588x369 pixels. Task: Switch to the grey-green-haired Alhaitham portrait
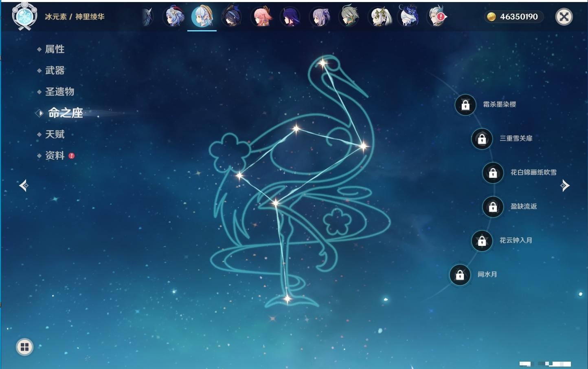pyautogui.click(x=349, y=17)
